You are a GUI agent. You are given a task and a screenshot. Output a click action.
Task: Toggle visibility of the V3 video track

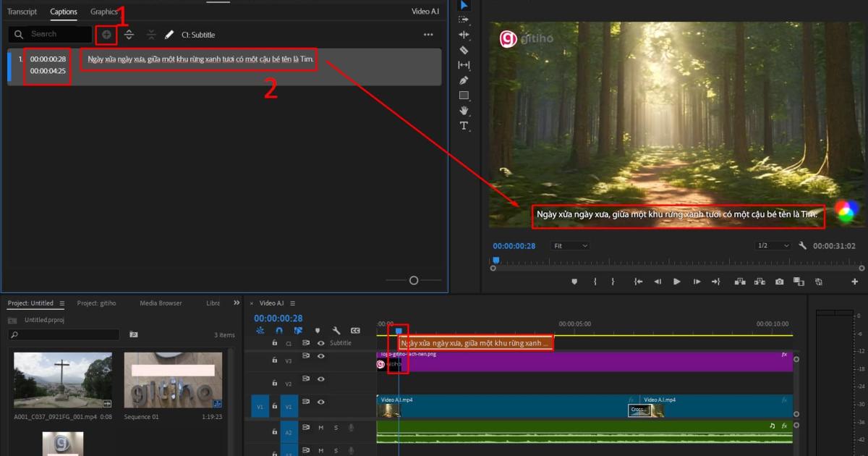pyautogui.click(x=320, y=355)
